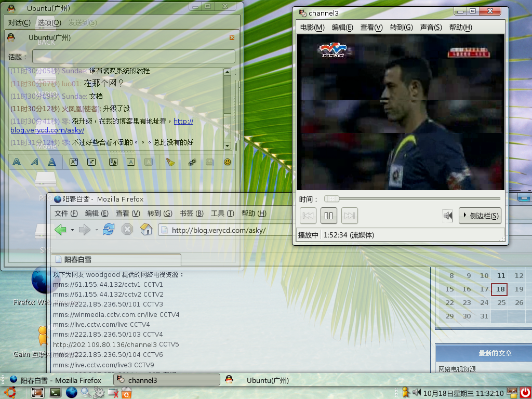The height and width of the screenshot is (399, 532).
Task: Open the 声音(S) menu in the player
Action: [x=431, y=28]
